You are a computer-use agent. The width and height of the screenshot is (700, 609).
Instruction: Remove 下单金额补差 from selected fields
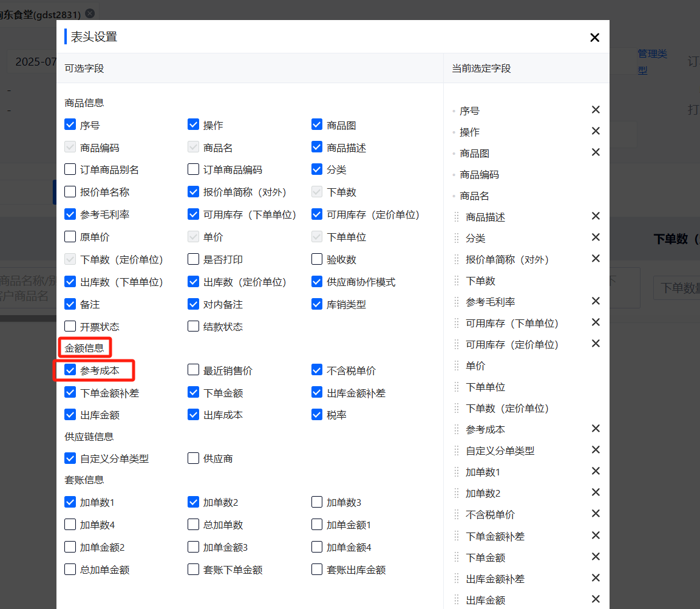click(x=596, y=536)
